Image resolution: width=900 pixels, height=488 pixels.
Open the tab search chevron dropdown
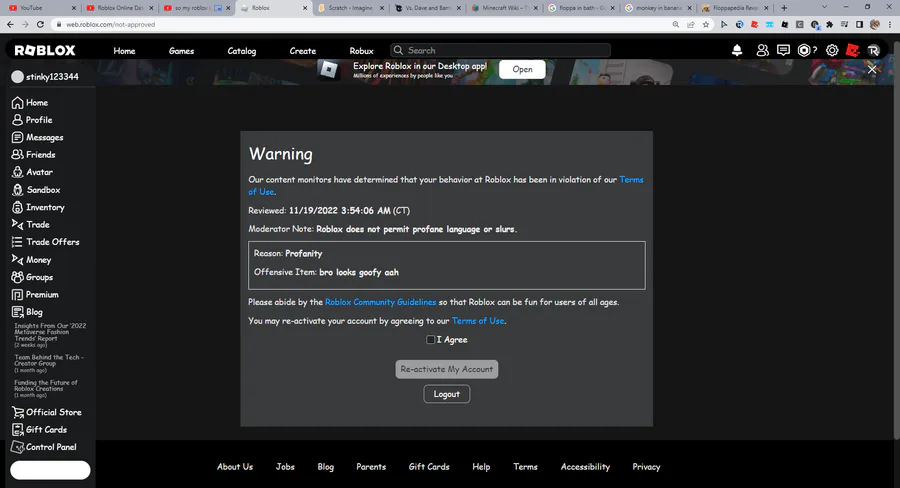pyautogui.click(x=824, y=7)
